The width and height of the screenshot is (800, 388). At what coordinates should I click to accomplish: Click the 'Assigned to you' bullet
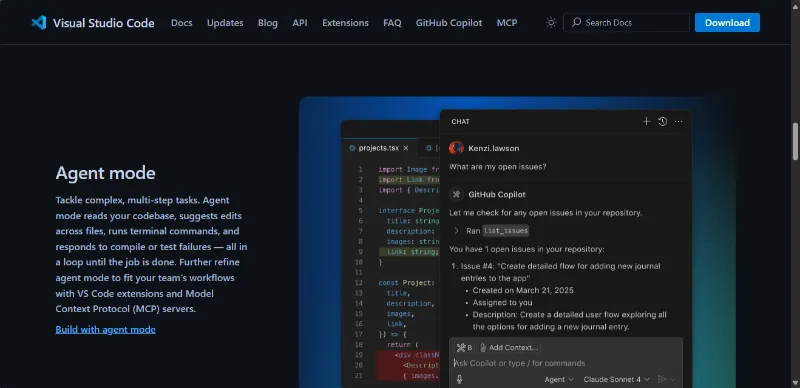[x=503, y=302]
